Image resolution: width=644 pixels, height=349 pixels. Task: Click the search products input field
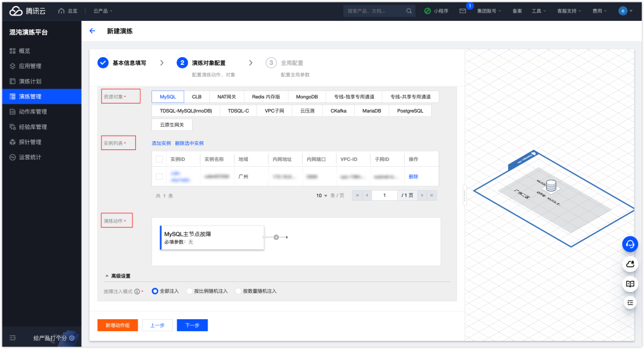pos(374,11)
